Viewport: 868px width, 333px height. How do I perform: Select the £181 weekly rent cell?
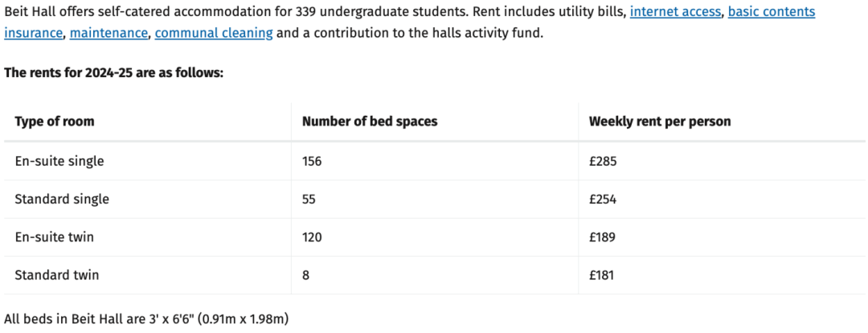coord(602,275)
